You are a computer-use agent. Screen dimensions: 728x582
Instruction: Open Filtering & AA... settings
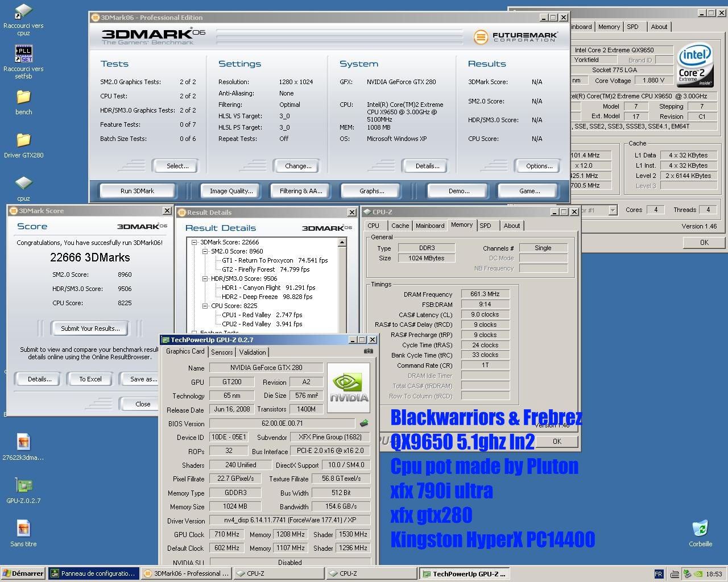301,191
